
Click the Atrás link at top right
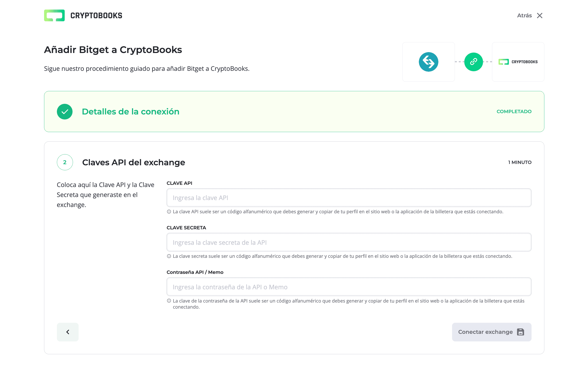[x=524, y=15]
